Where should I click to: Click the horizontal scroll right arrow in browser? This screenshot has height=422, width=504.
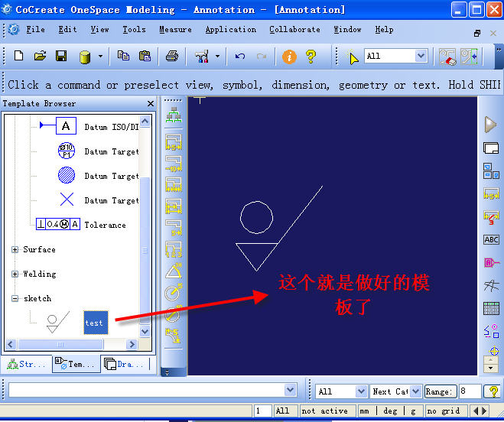[x=131, y=345]
